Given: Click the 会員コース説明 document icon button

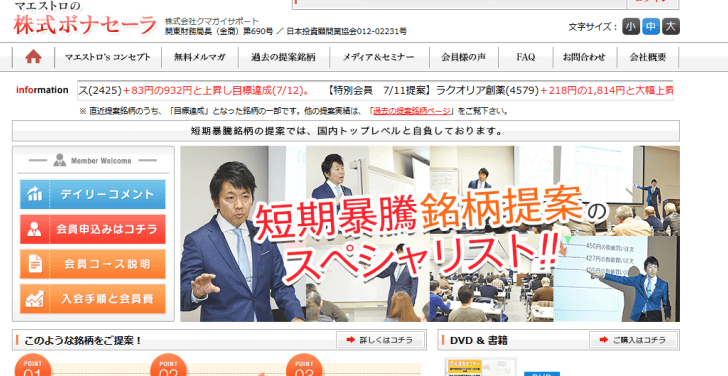Looking at the screenshot, I should pos(92,264).
